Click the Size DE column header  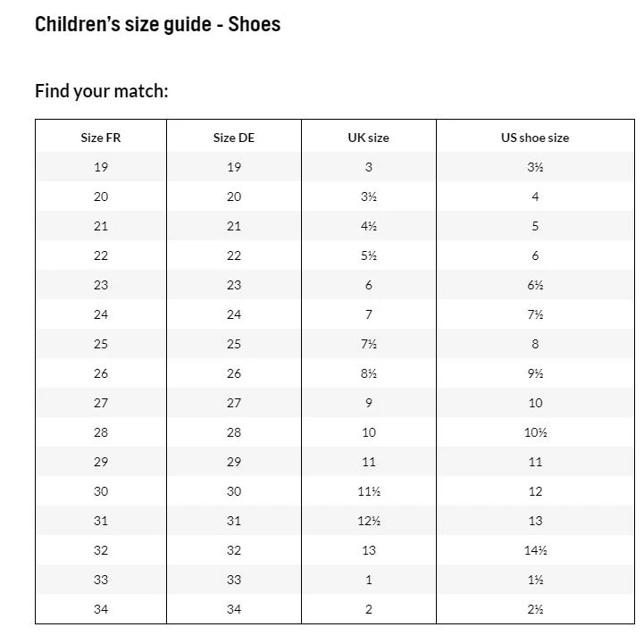tap(234, 138)
